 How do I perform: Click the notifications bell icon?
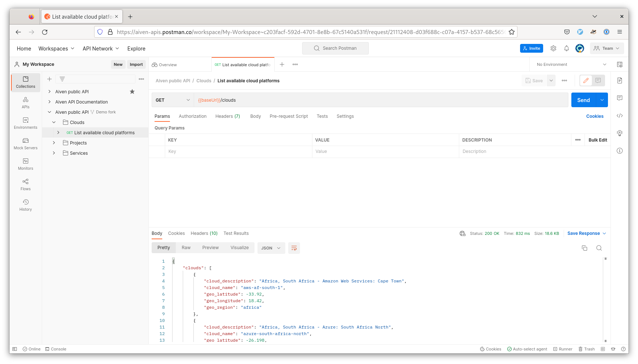point(566,48)
